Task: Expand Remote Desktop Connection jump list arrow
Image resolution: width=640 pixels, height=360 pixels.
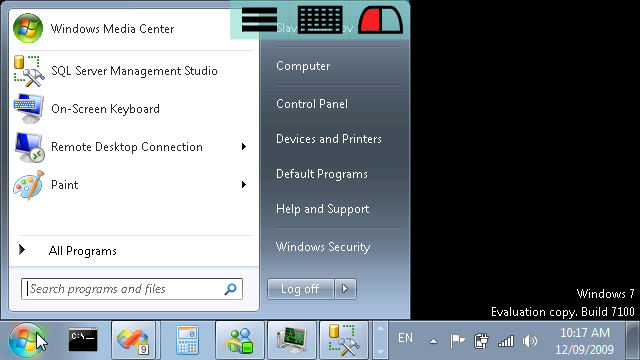Action: pos(244,147)
